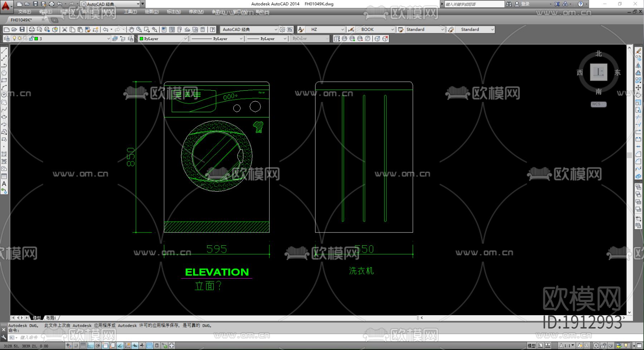Click the Undo arrow in quick access toolbar
This screenshot has width=644, height=350.
pos(59,4)
